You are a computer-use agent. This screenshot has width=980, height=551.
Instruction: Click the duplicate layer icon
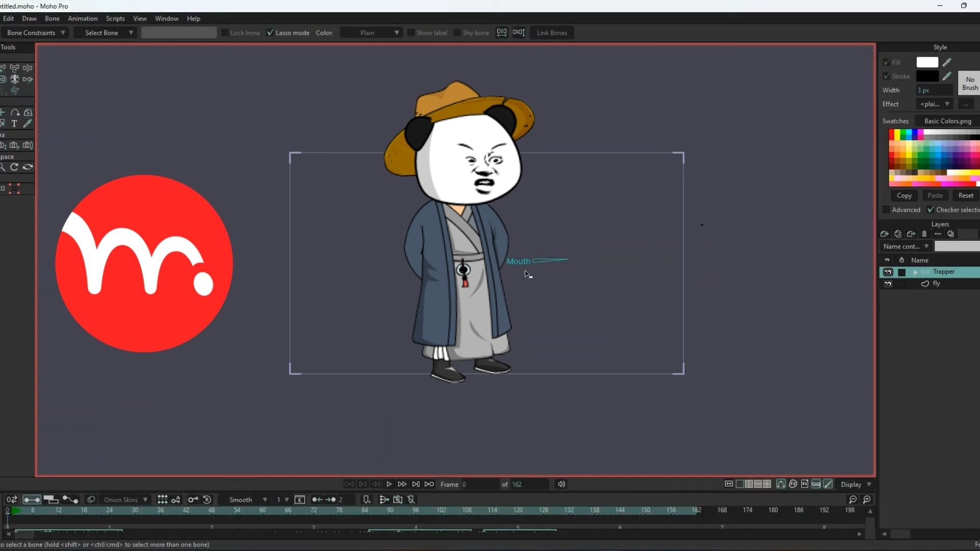[x=898, y=234]
